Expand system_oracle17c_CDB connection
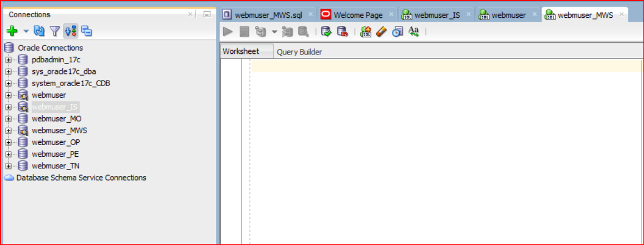Screen dimensions: 644x245 8,83
